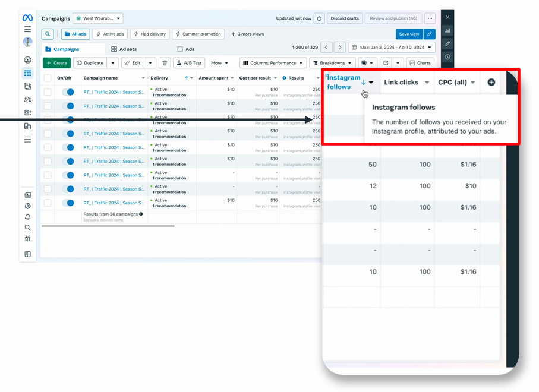This screenshot has width=539, height=392.
Task: Open the More dropdown
Action: pyautogui.click(x=219, y=63)
